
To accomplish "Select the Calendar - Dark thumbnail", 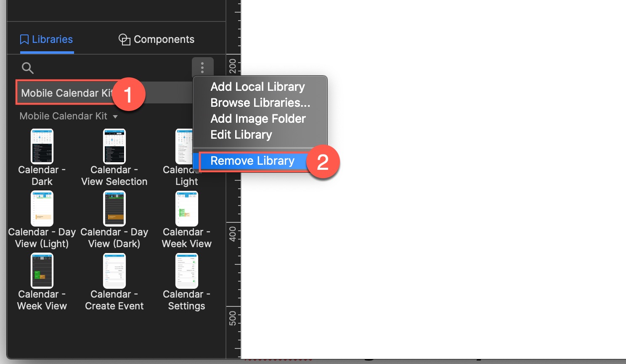I will (42, 146).
